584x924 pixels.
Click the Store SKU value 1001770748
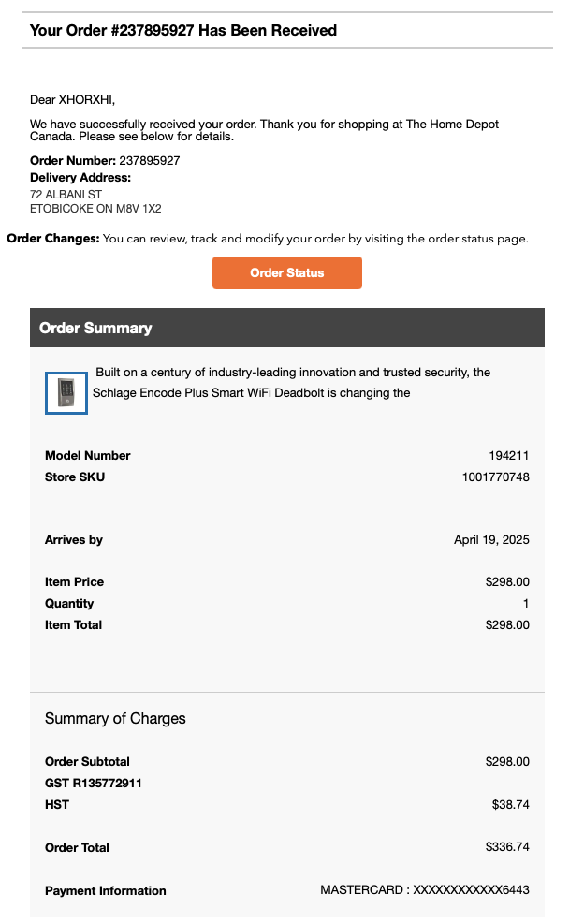[495, 477]
